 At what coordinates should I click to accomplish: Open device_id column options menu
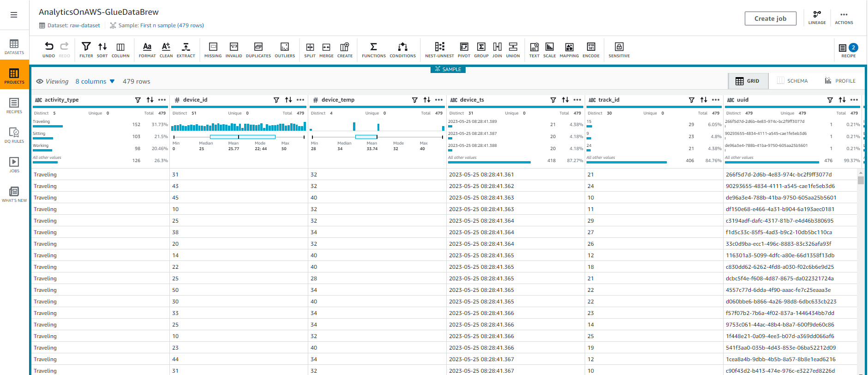[x=300, y=100]
